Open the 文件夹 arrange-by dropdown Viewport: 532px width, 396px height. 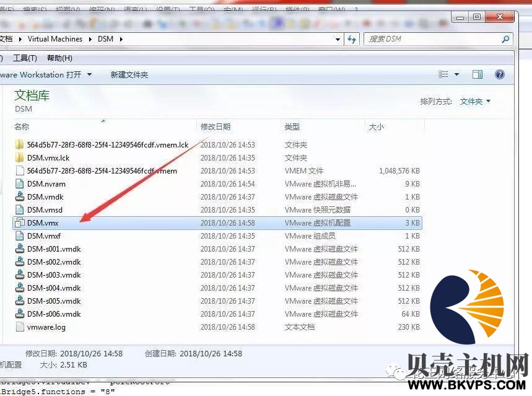475,101
